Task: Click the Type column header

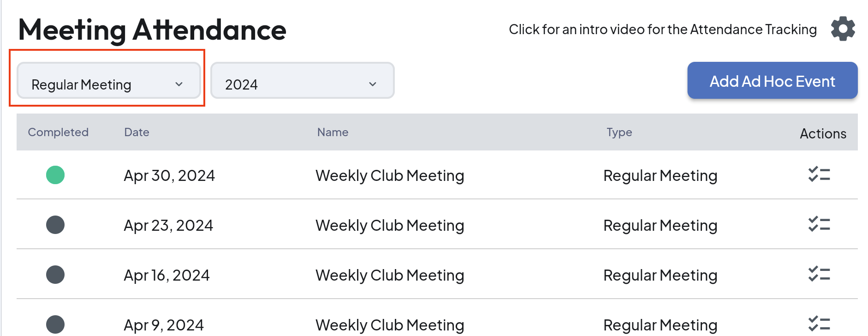Action: [x=619, y=132]
